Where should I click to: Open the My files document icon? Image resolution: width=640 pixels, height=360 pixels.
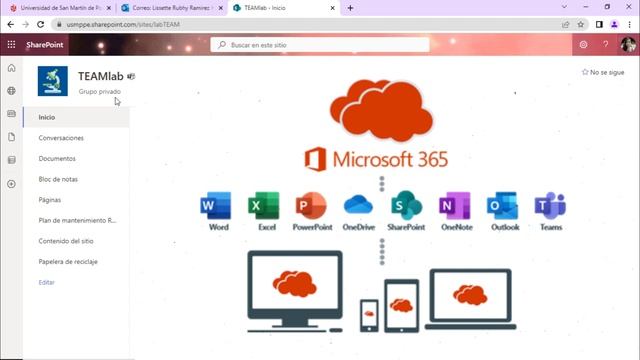[x=11, y=137]
